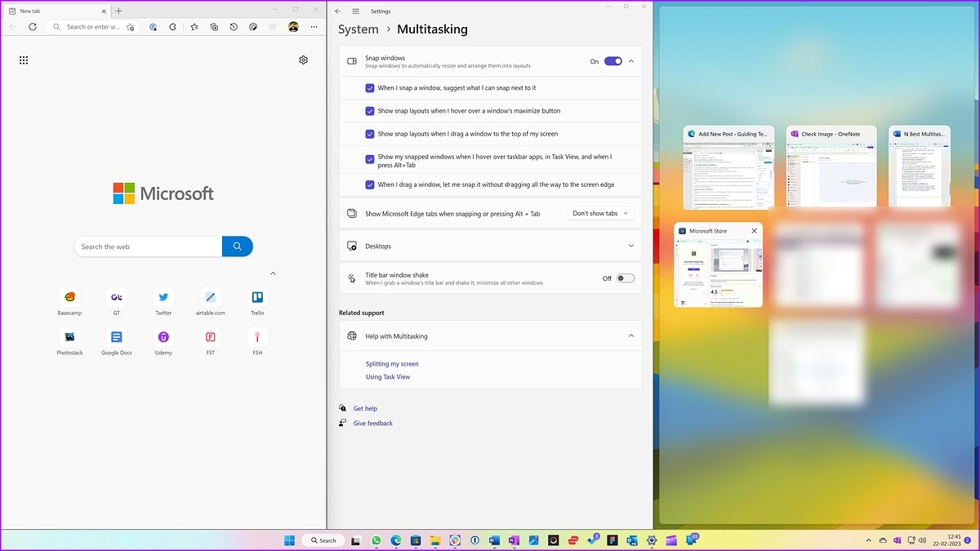Select the New tab browser tab
The height and width of the screenshot is (551, 980).
tap(57, 11)
